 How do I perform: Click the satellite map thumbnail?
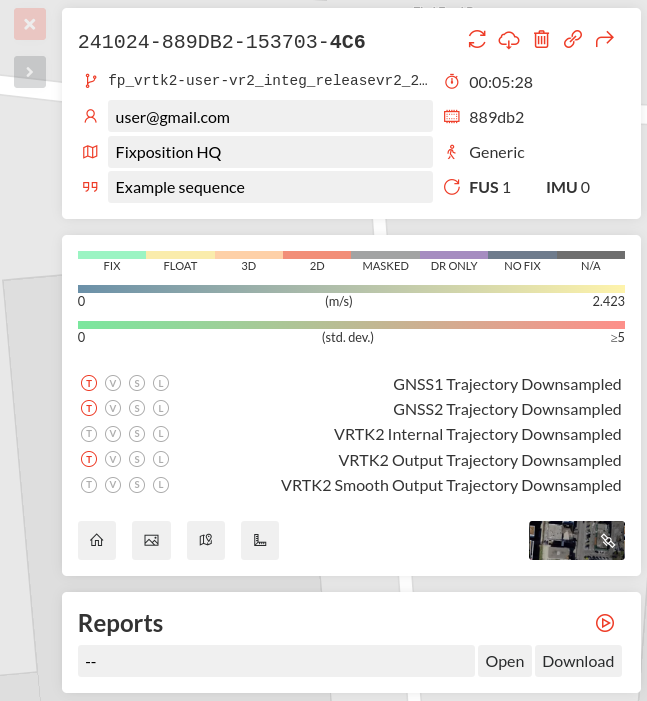coord(576,540)
